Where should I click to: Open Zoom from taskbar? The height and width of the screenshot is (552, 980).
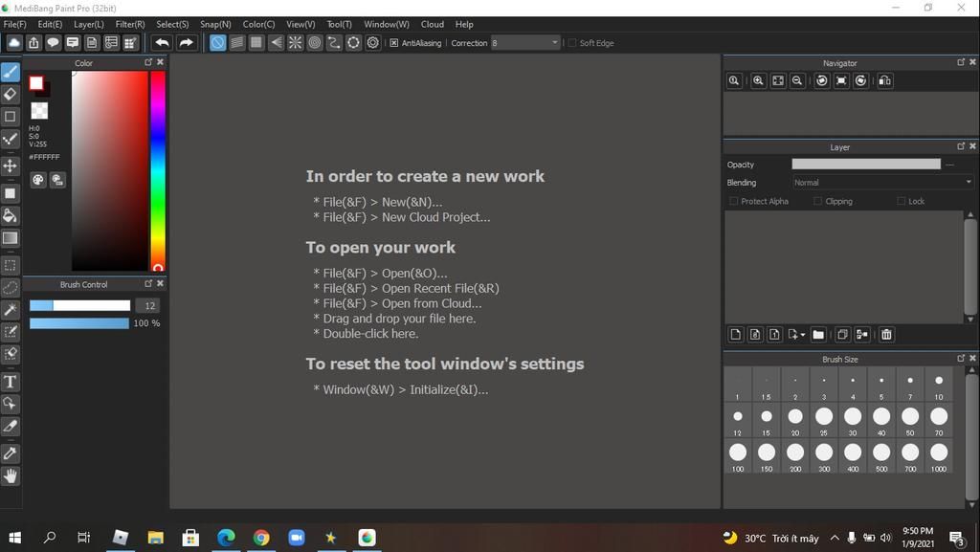click(297, 538)
